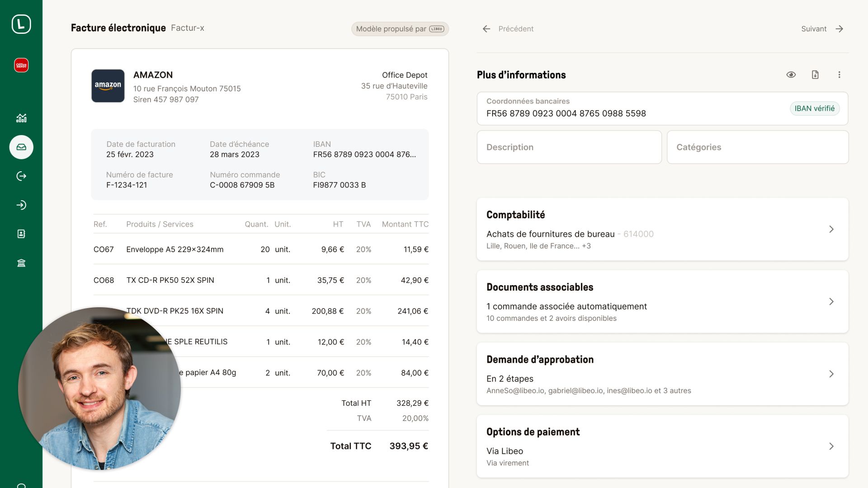Viewport: 868px width, 488px height.
Task: Select the inbox icon in the green sidebar
Action: pos(21,147)
